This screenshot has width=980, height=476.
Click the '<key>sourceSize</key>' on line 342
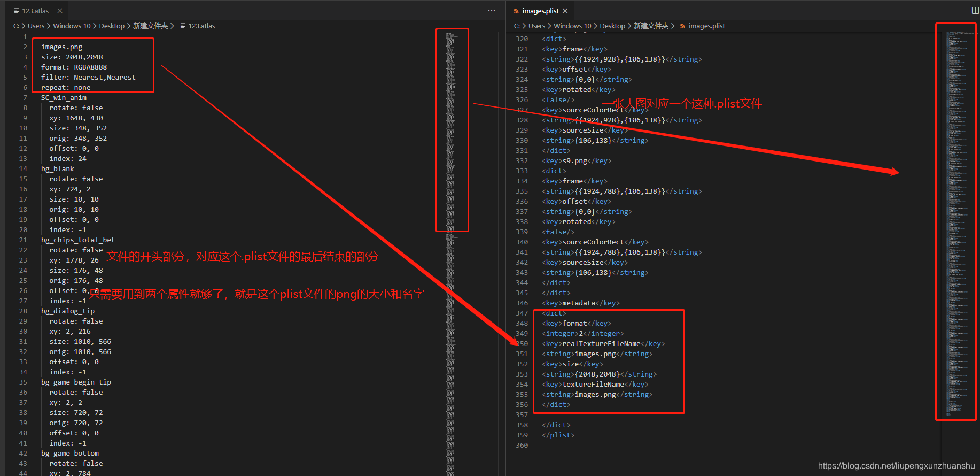click(x=585, y=262)
